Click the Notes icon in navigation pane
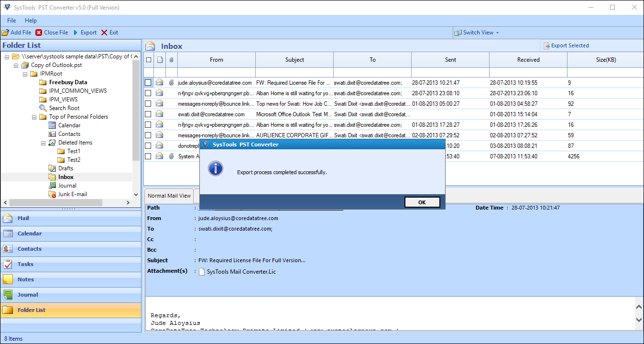Viewport: 644px width, 344px height. [8, 279]
